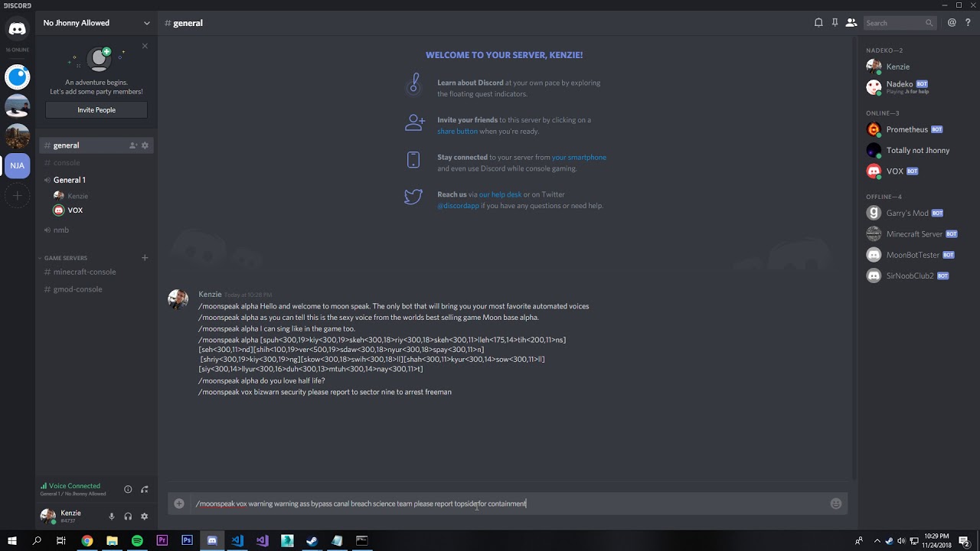Open notification settings bell icon
980x551 pixels.
click(x=818, y=23)
